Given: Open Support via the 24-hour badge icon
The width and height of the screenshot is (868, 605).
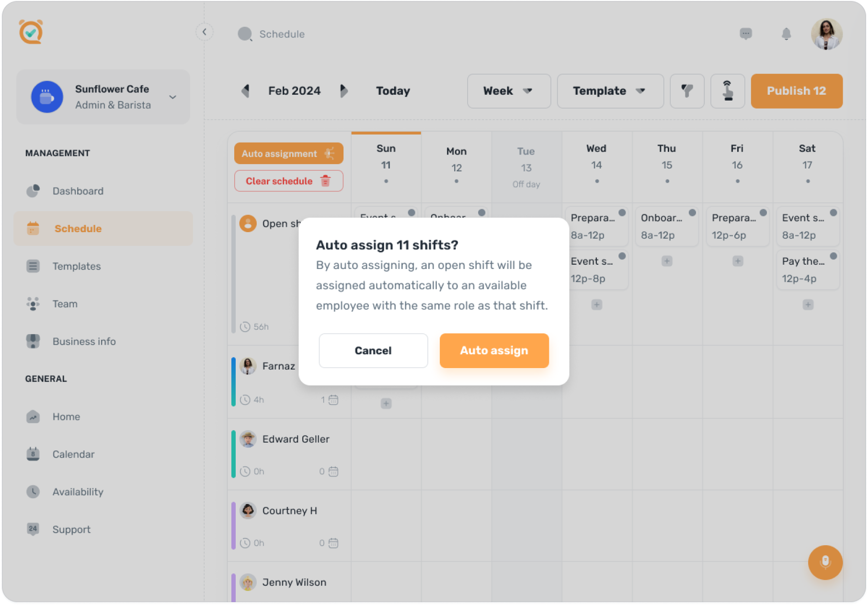Looking at the screenshot, I should (33, 529).
